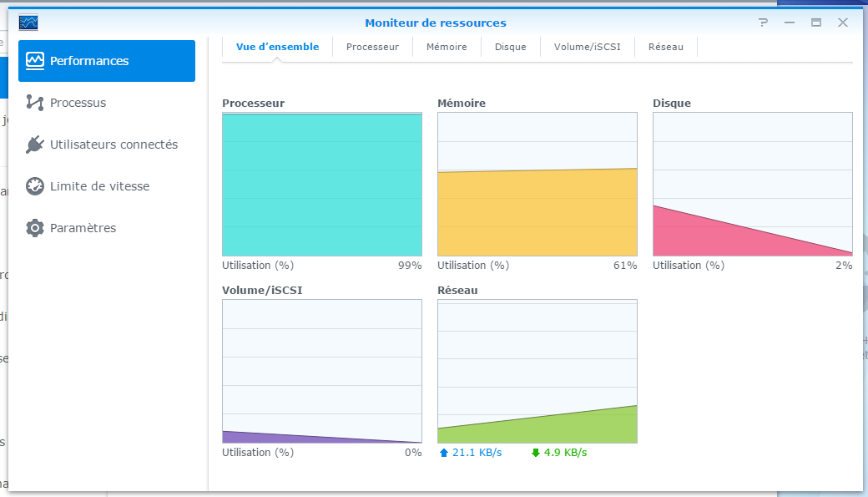Switch to the Processeur tab
The image size is (868, 497).
coord(372,47)
